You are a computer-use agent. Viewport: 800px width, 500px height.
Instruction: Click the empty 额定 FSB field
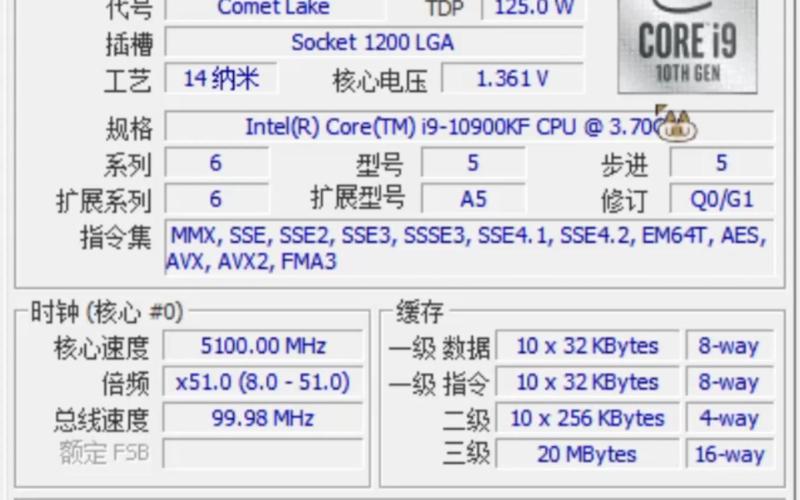tap(263, 453)
